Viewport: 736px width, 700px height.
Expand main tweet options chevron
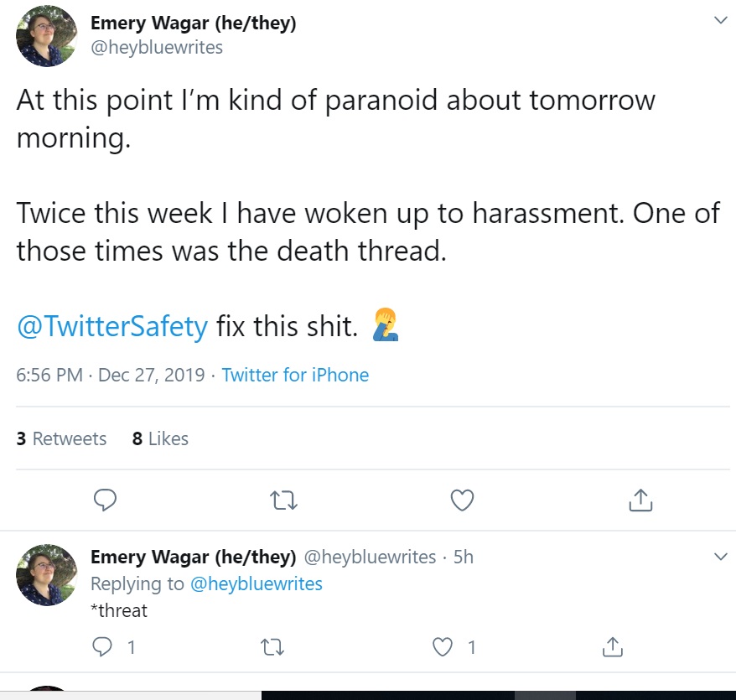tap(721, 20)
